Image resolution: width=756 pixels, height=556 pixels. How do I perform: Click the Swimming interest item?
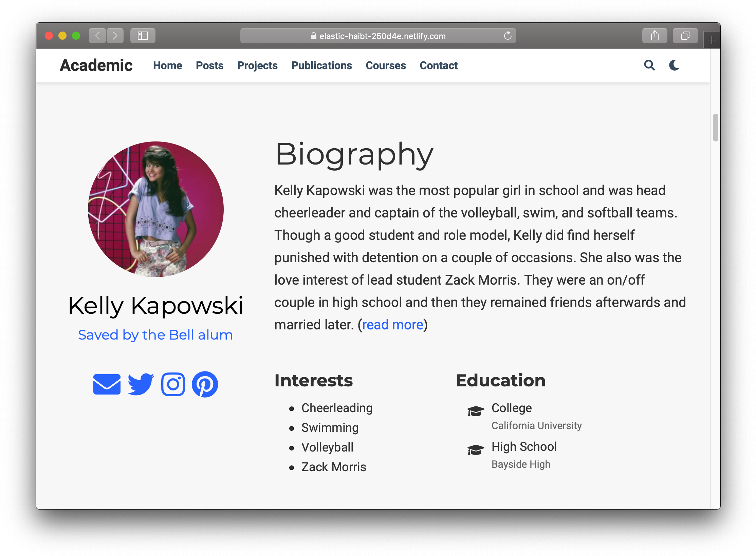[330, 428]
